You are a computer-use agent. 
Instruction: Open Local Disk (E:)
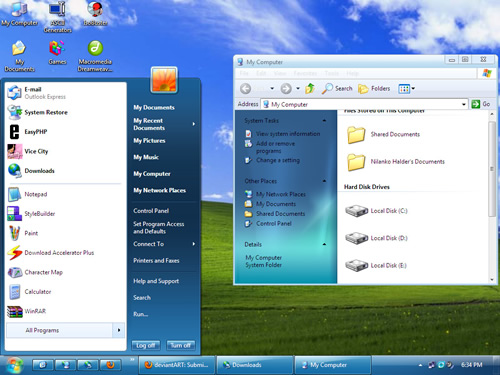(377, 265)
